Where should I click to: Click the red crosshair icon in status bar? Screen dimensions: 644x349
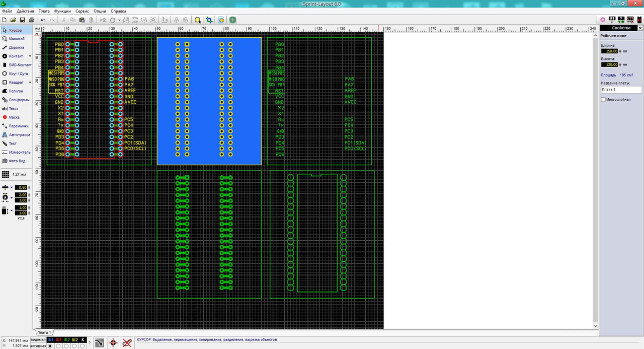pyautogui.click(x=113, y=343)
